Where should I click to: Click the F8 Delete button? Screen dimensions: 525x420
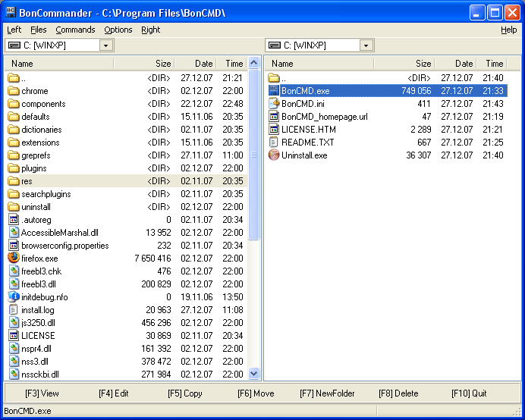point(398,393)
